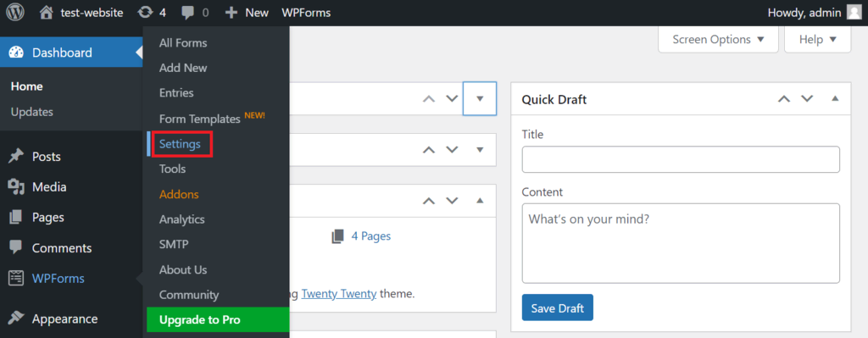
Task: Open test-website site link
Action: point(92,12)
